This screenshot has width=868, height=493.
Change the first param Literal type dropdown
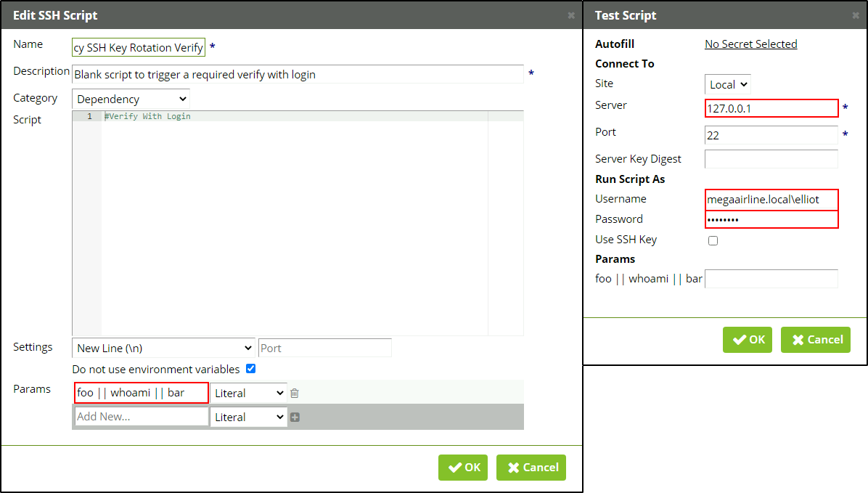coord(249,394)
